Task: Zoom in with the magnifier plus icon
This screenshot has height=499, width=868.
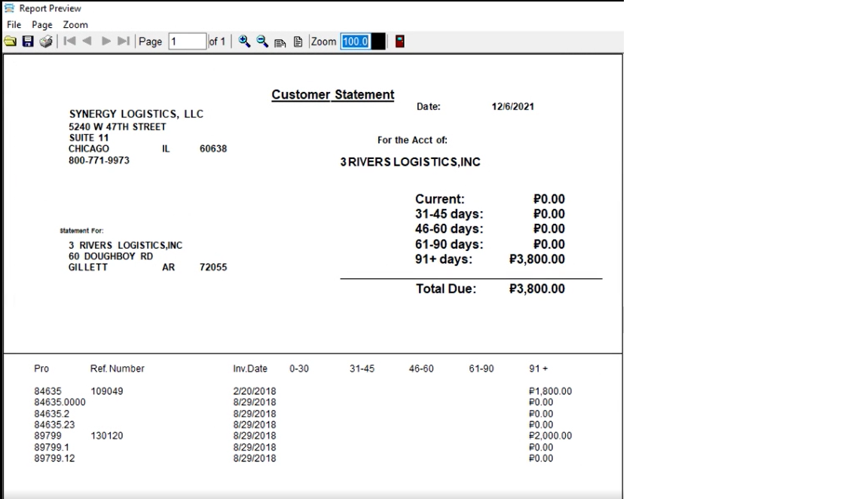Action: 244,41
